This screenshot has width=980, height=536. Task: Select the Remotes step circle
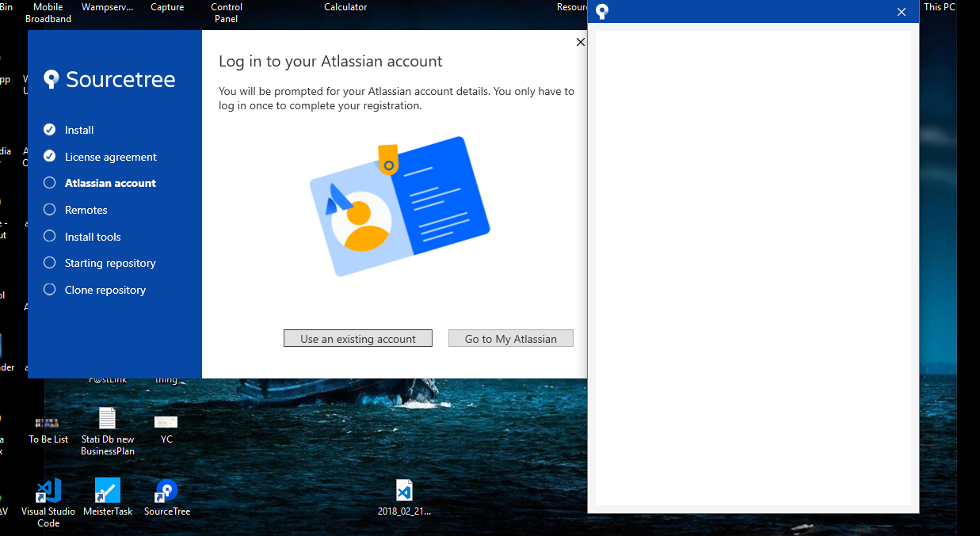[49, 210]
